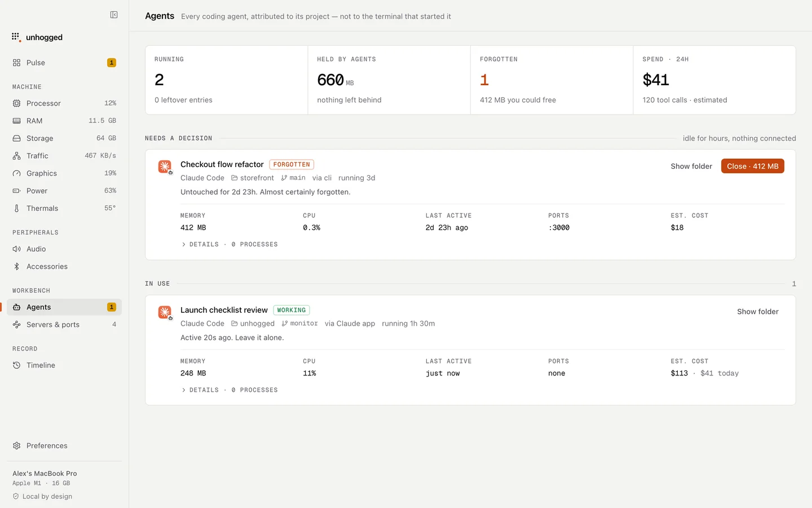Click the Storage drive icon
Screen dimensions: 812x508
pos(17,138)
